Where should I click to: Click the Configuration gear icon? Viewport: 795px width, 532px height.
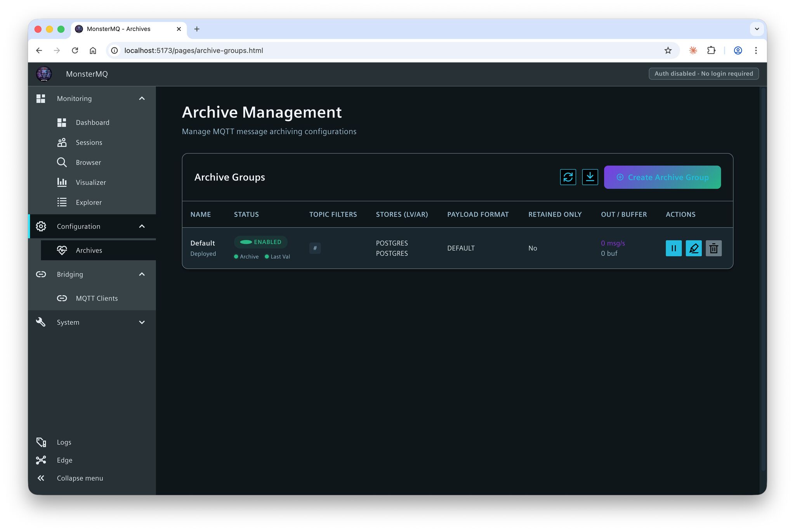(x=41, y=226)
